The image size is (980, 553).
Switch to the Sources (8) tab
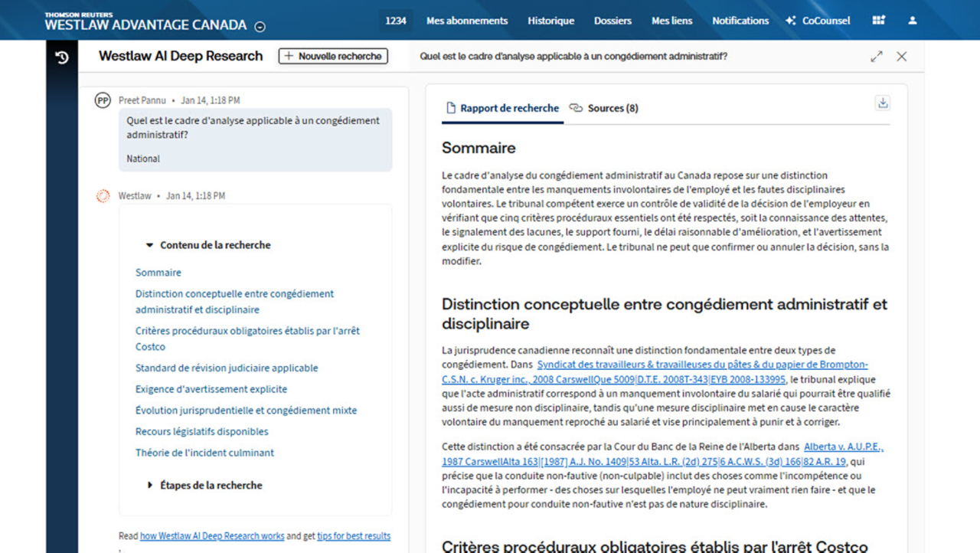click(604, 109)
